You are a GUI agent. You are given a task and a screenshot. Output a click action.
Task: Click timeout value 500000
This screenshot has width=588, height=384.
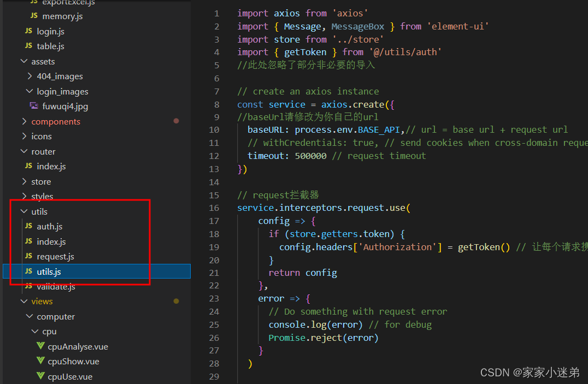point(310,156)
